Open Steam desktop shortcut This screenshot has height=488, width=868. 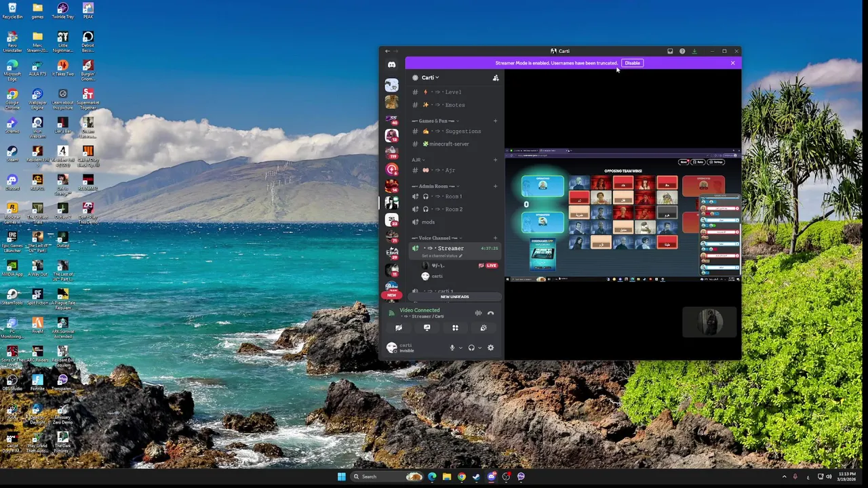tap(12, 154)
